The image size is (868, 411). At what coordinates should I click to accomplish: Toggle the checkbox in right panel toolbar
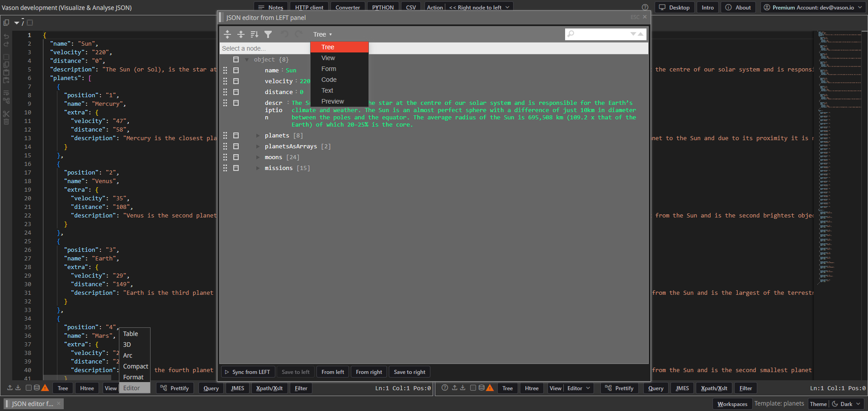[x=473, y=388]
